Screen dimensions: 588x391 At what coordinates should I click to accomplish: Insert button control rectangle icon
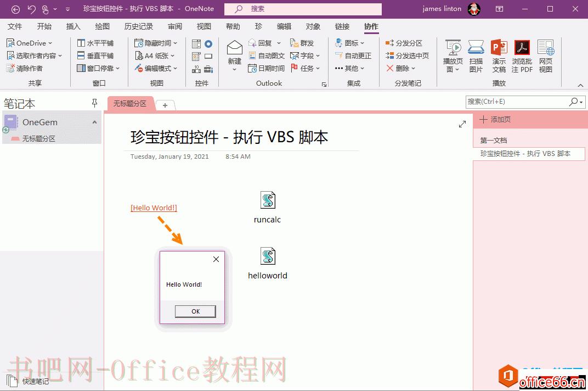coord(208,57)
